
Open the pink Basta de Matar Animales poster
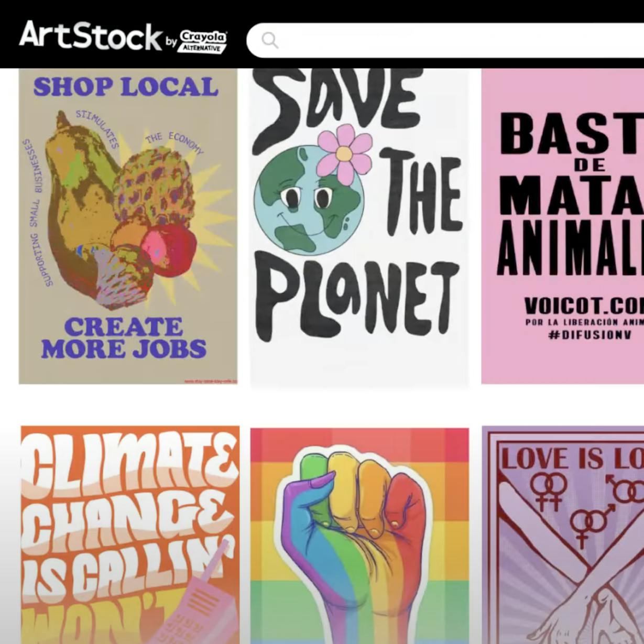pos(563,226)
